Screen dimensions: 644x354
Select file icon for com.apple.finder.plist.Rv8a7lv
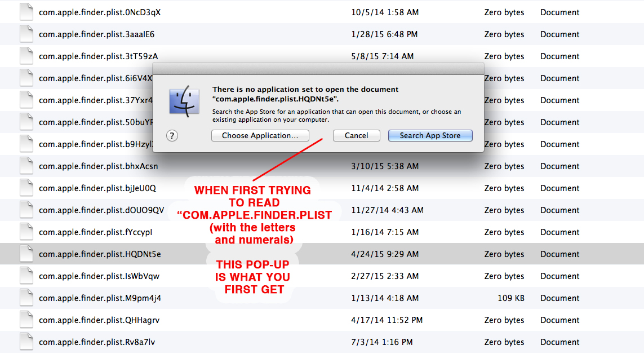click(26, 341)
